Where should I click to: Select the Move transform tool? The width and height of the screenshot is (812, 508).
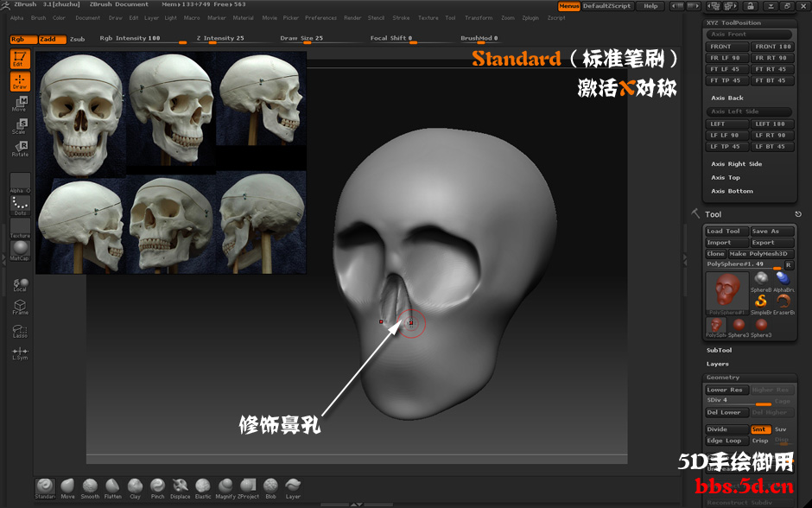pos(20,104)
